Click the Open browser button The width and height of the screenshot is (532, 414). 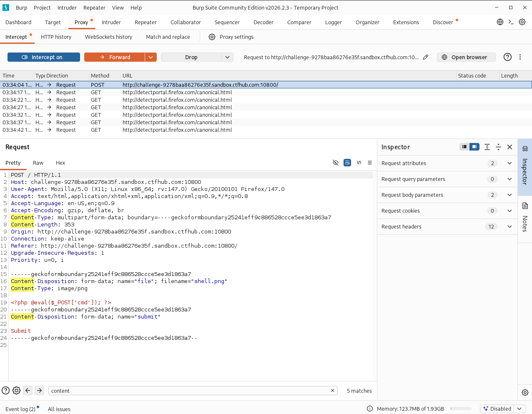[x=466, y=57]
